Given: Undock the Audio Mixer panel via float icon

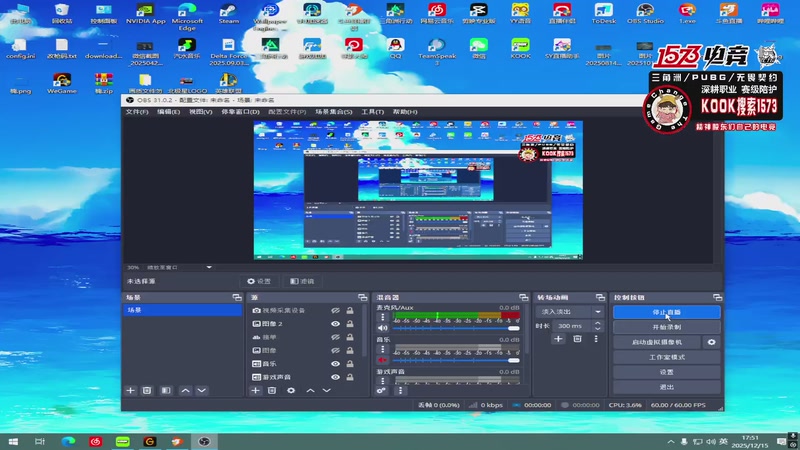Looking at the screenshot, I should [x=523, y=297].
